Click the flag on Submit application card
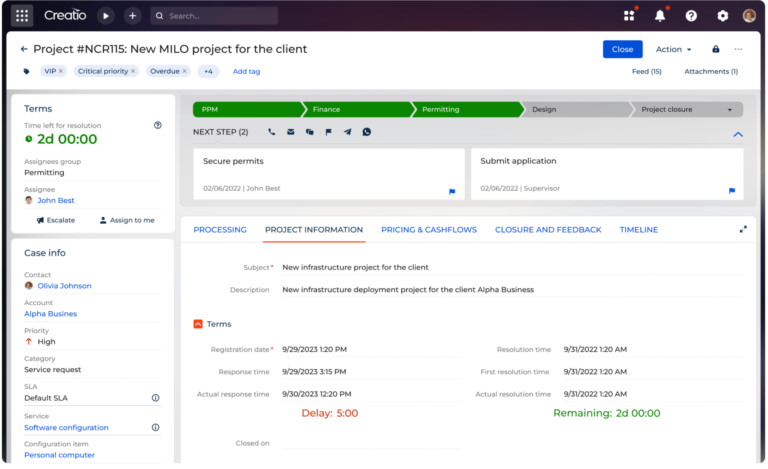This screenshot has width=768, height=469. [x=732, y=190]
